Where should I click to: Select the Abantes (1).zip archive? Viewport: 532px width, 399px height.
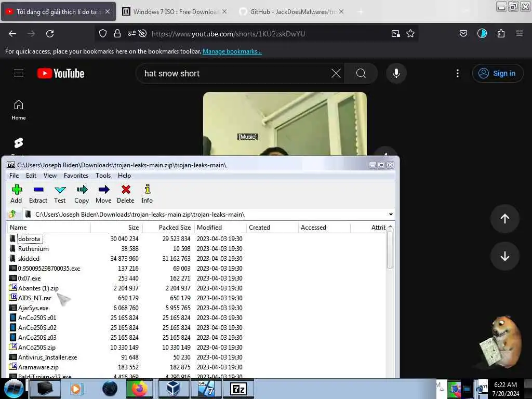38,288
